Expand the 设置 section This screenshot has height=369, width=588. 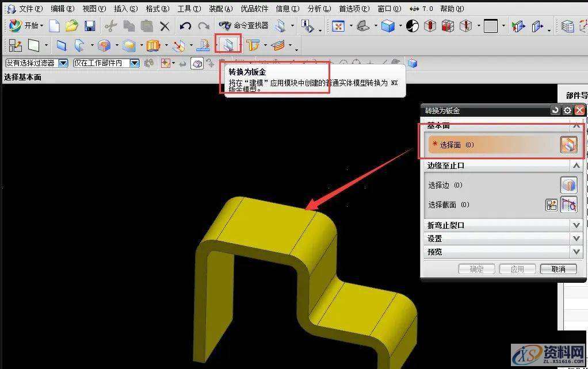pyautogui.click(x=576, y=239)
